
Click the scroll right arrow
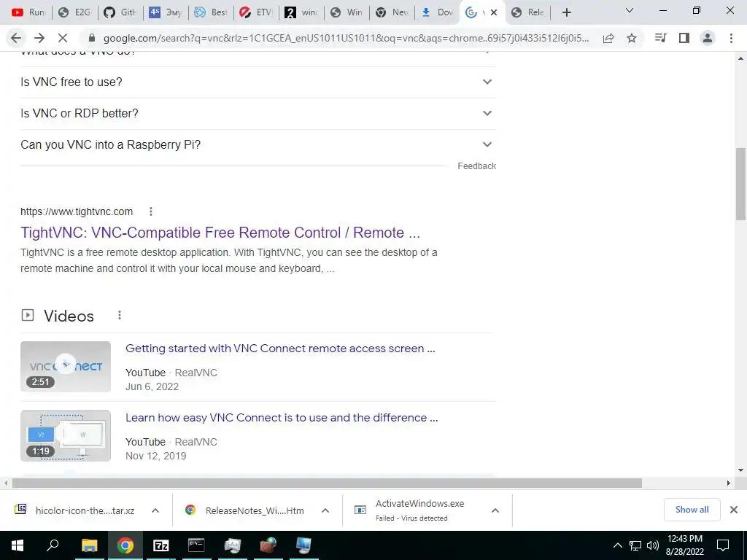[x=729, y=483]
